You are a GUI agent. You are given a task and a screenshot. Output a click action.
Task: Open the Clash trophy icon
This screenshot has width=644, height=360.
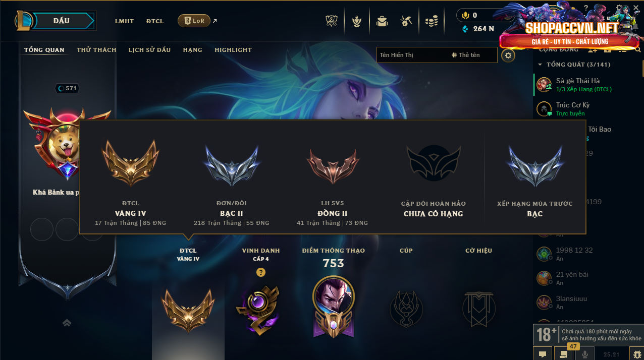pos(332,21)
